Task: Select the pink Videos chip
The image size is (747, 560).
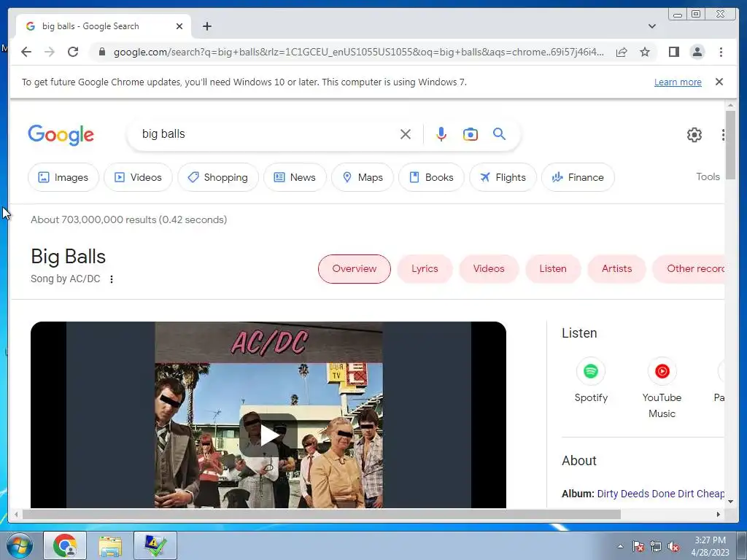Action: (x=489, y=268)
